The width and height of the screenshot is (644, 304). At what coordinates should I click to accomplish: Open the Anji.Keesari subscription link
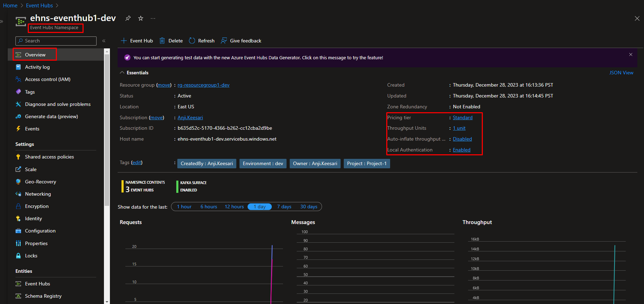[190, 117]
